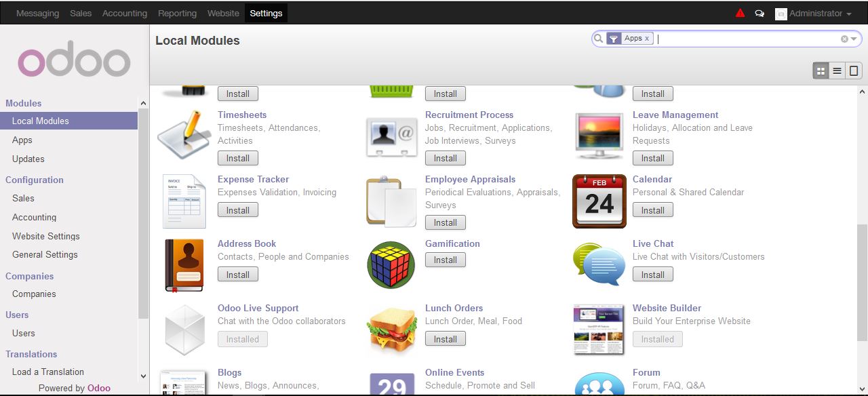Viewport: 868px width, 396px height.
Task: Open the Administrator user menu
Action: pyautogui.click(x=814, y=14)
